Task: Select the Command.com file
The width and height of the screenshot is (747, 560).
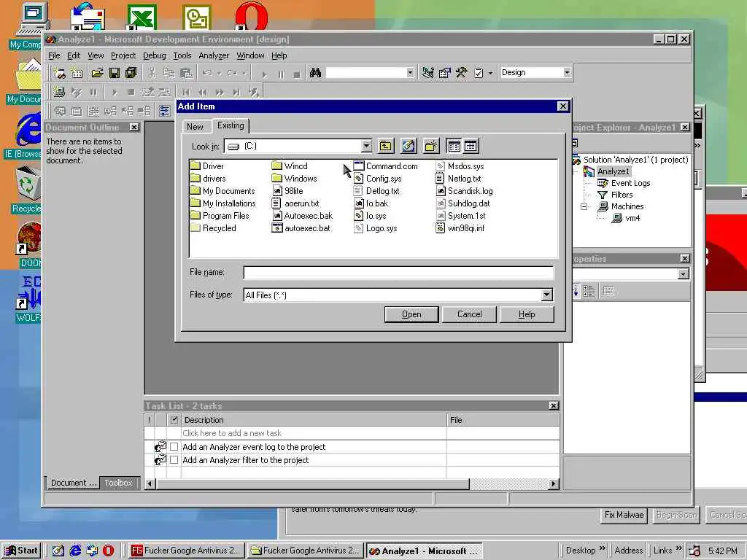Action: 385,166
